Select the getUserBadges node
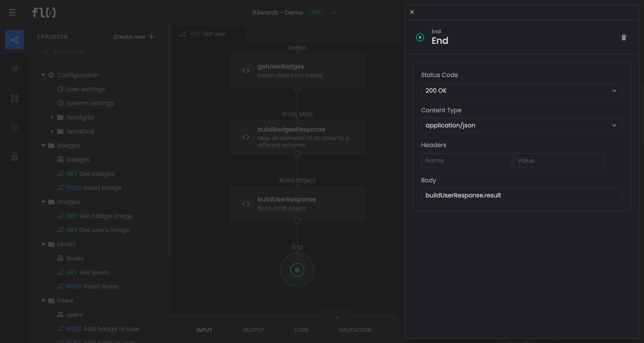 (297, 71)
